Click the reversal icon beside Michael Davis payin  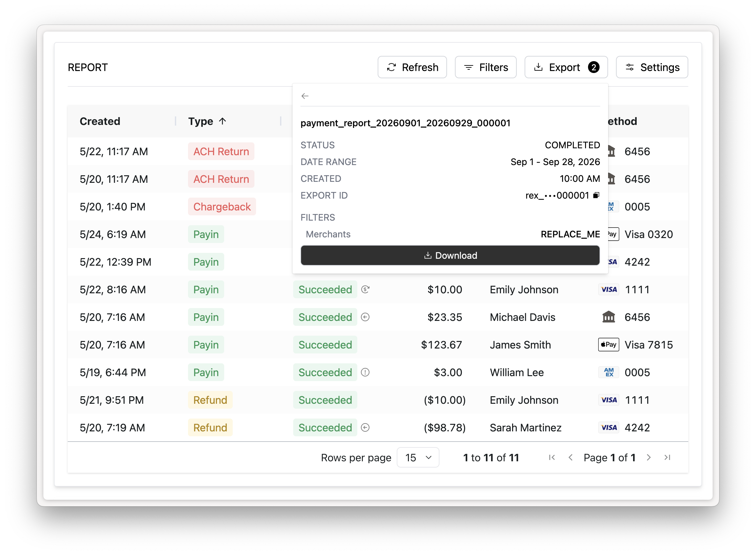(366, 317)
